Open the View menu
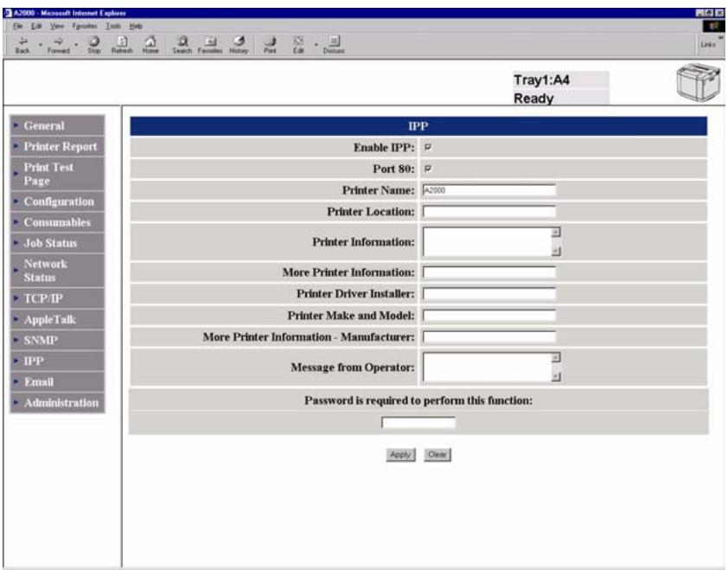This screenshot has width=728, height=570. [57, 26]
